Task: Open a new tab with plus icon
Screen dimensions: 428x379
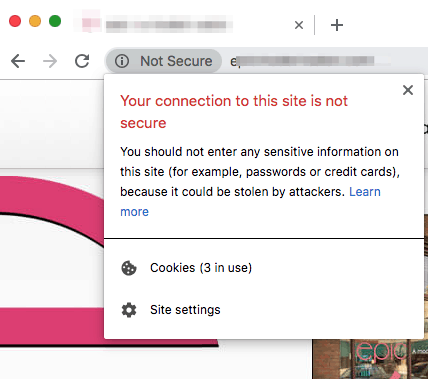Action: point(337,25)
